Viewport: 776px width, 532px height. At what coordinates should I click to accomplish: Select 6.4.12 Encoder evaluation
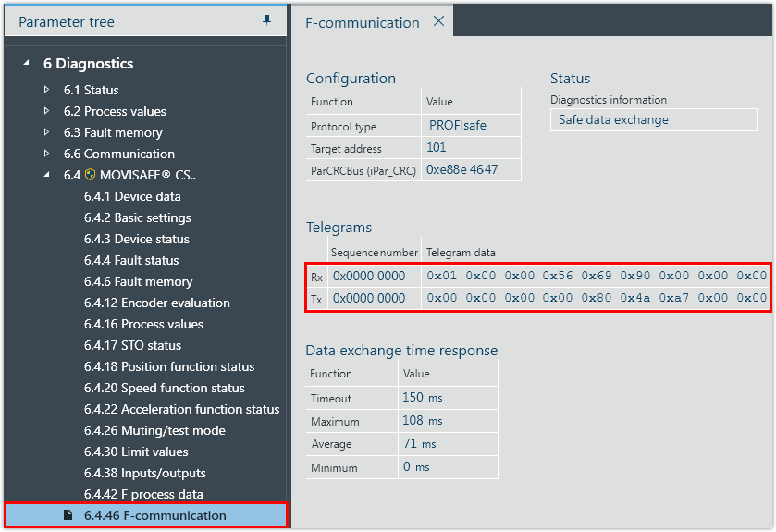coord(156,303)
